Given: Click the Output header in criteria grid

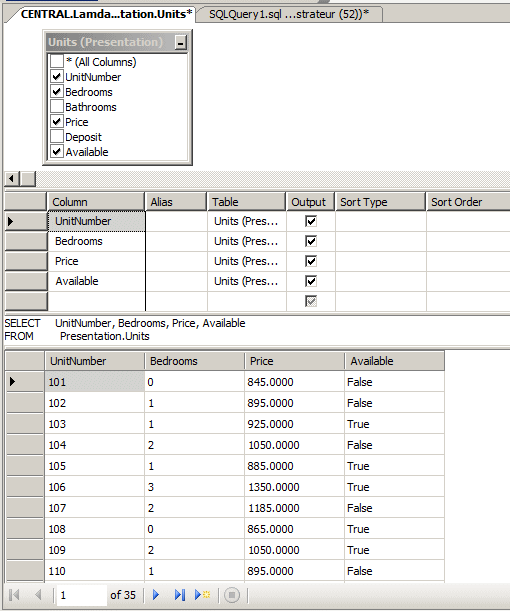Looking at the screenshot, I should coord(310,202).
